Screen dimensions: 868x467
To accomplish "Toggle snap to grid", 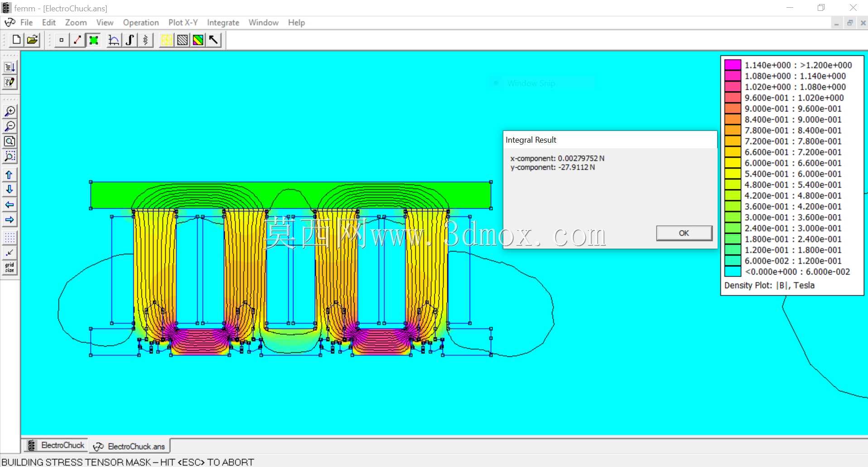I will click(10, 252).
